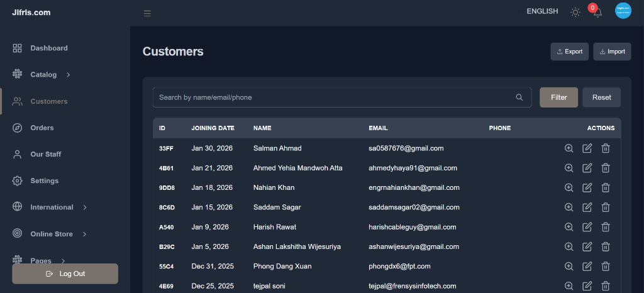Go to Dashboard in sidebar
Image resolution: width=644 pixels, height=293 pixels.
(x=48, y=48)
